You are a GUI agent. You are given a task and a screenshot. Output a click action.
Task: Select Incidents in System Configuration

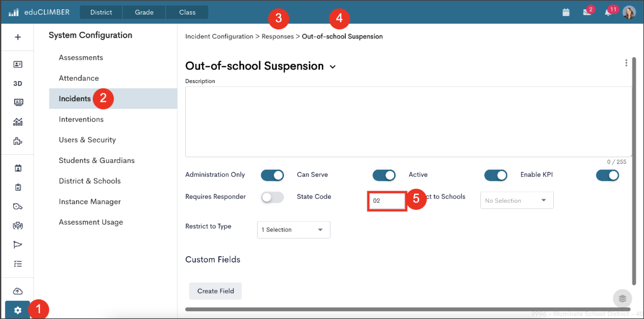[113, 99]
